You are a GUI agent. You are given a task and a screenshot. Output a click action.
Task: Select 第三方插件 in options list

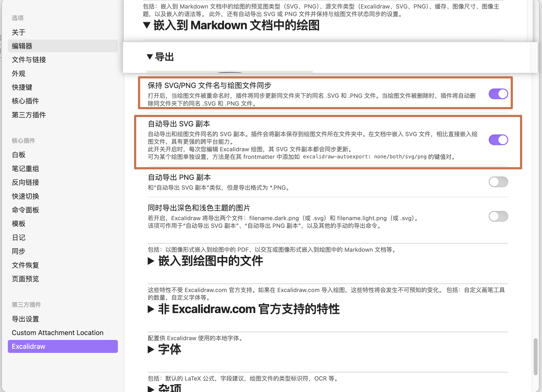click(x=29, y=115)
